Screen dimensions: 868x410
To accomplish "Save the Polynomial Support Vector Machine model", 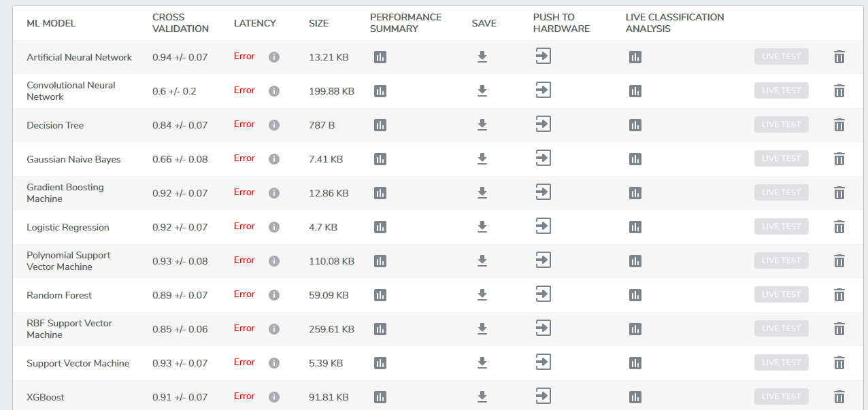I will click(482, 260).
